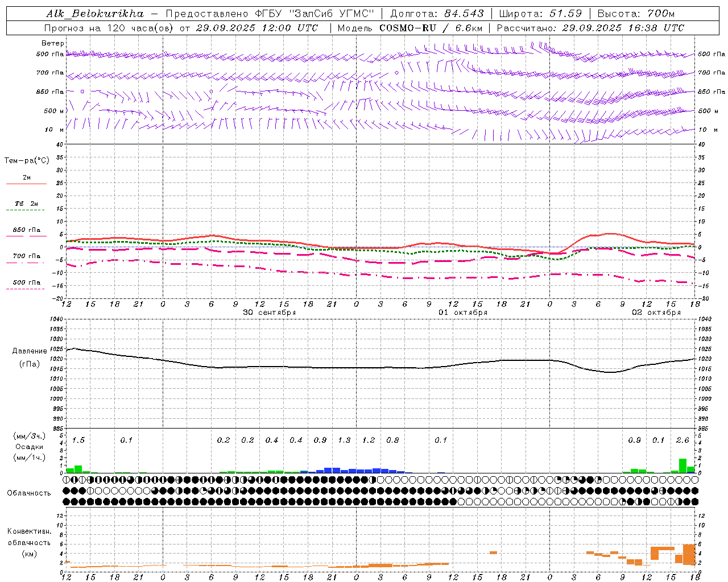Select the Облачность row label
Image resolution: width=728 pixels, height=582 pixels.
click(29, 493)
